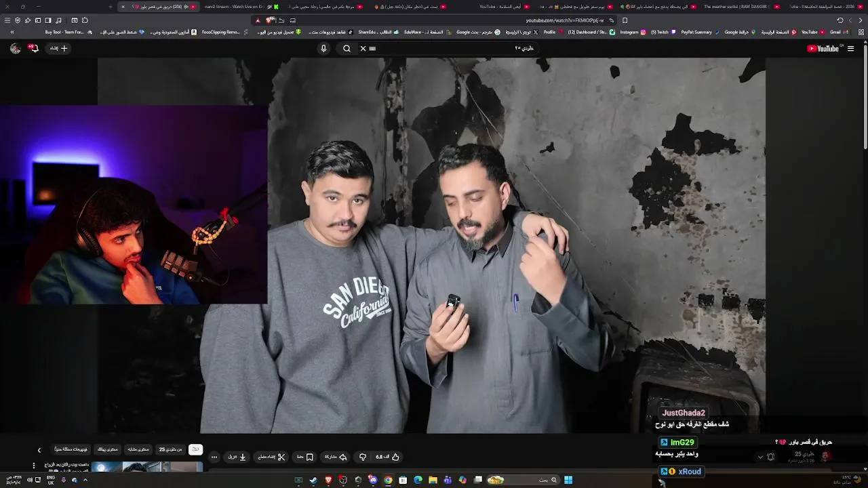Open Google Chrome from the taskbar
The image size is (868, 488).
tap(388, 480)
